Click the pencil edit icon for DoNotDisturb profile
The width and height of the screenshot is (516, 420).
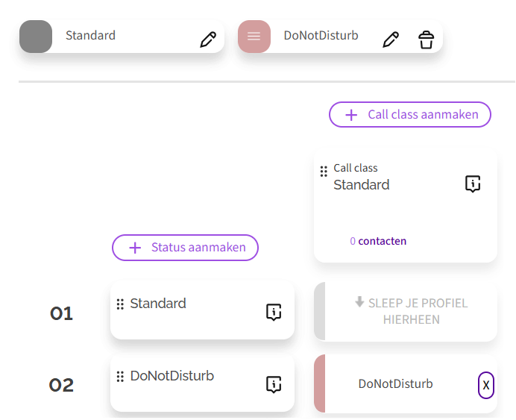coord(390,40)
